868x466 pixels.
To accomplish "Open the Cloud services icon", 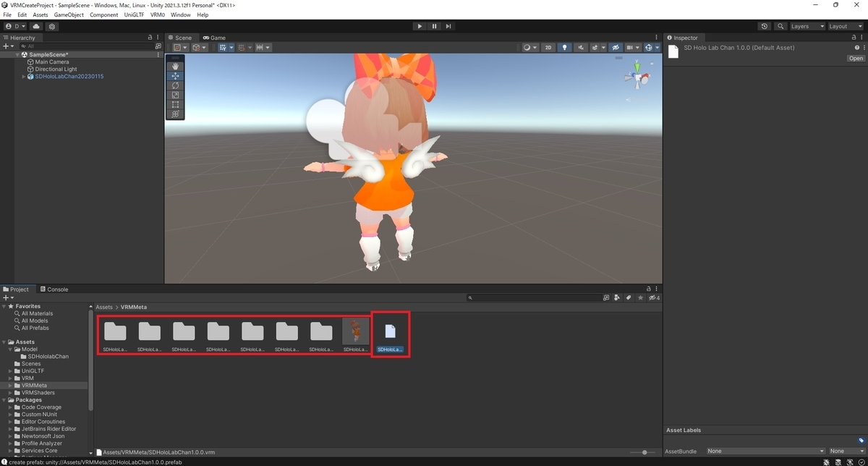I will [36, 26].
